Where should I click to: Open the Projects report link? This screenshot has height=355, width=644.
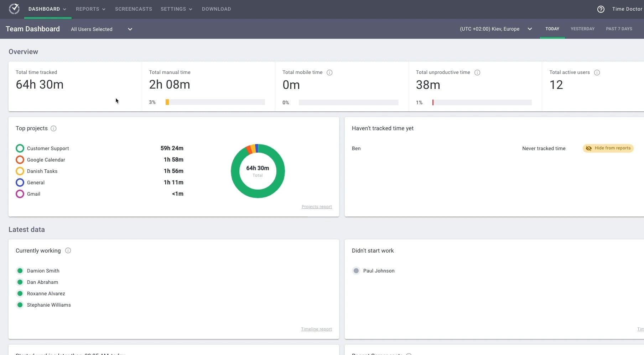[x=316, y=207]
